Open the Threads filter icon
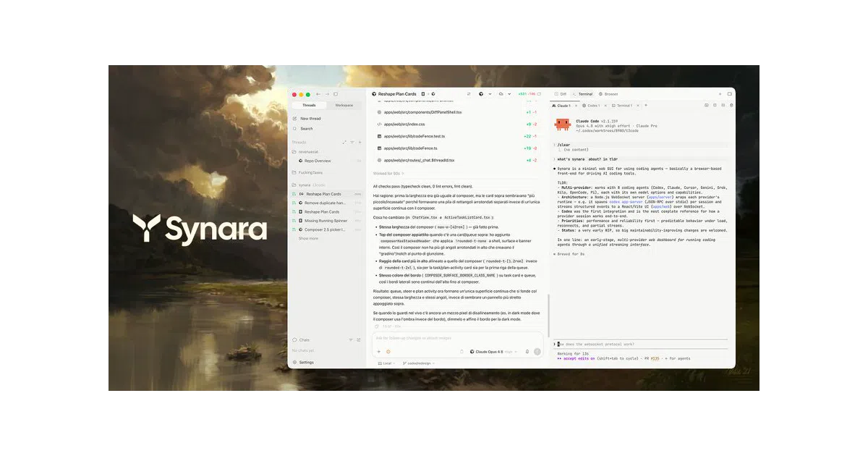 click(x=352, y=142)
